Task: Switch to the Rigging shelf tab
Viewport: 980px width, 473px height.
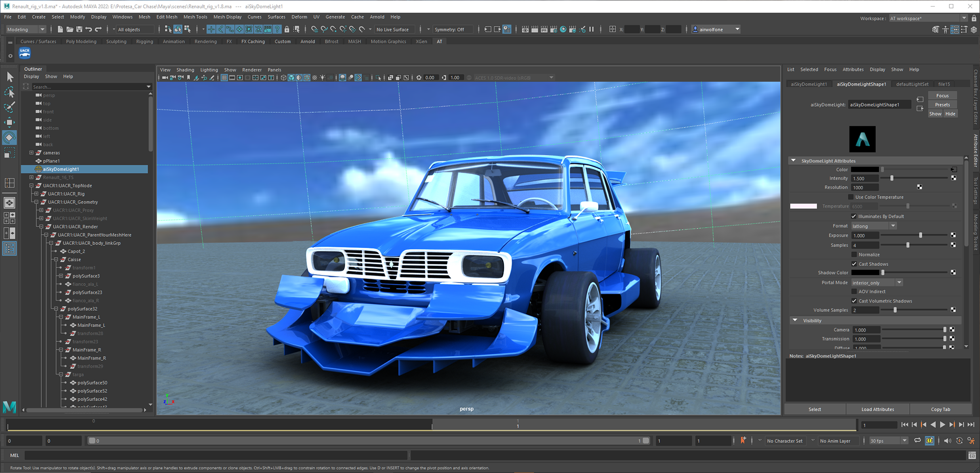Action: [x=144, y=41]
